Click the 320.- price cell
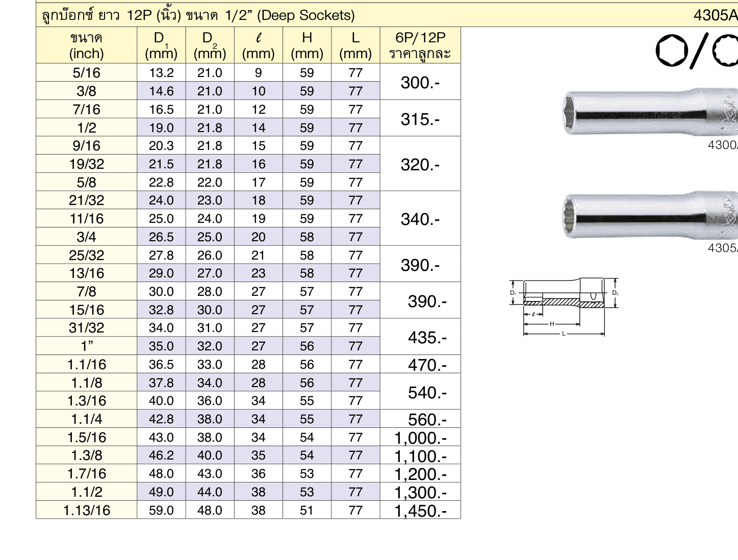 tap(420, 164)
